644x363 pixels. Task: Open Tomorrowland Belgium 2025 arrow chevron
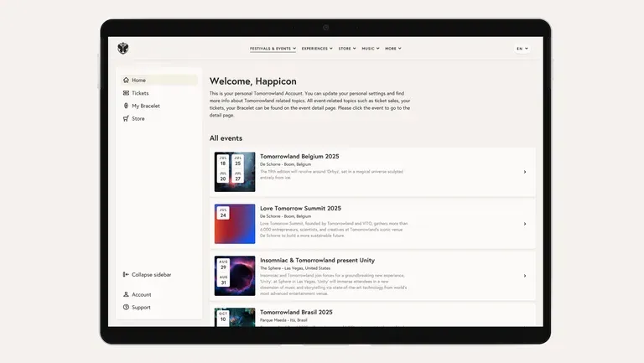525,172
